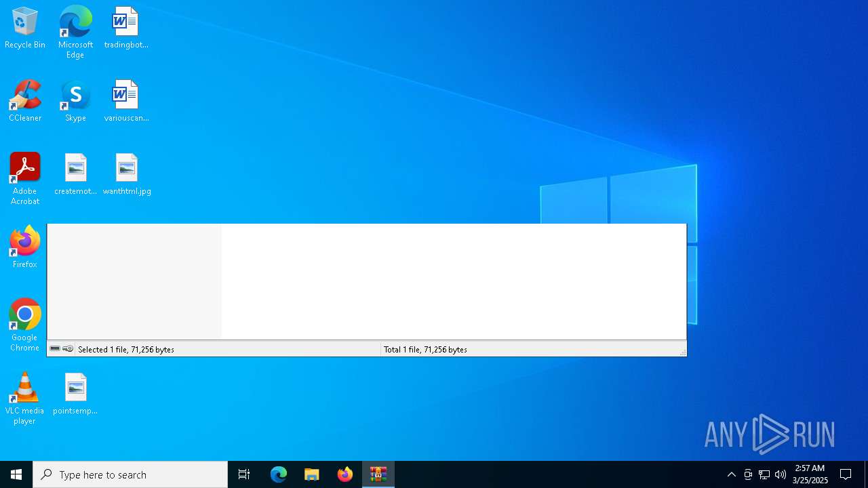Launch Firefox from the taskbar
Image resolution: width=868 pixels, height=488 pixels.
[345, 474]
